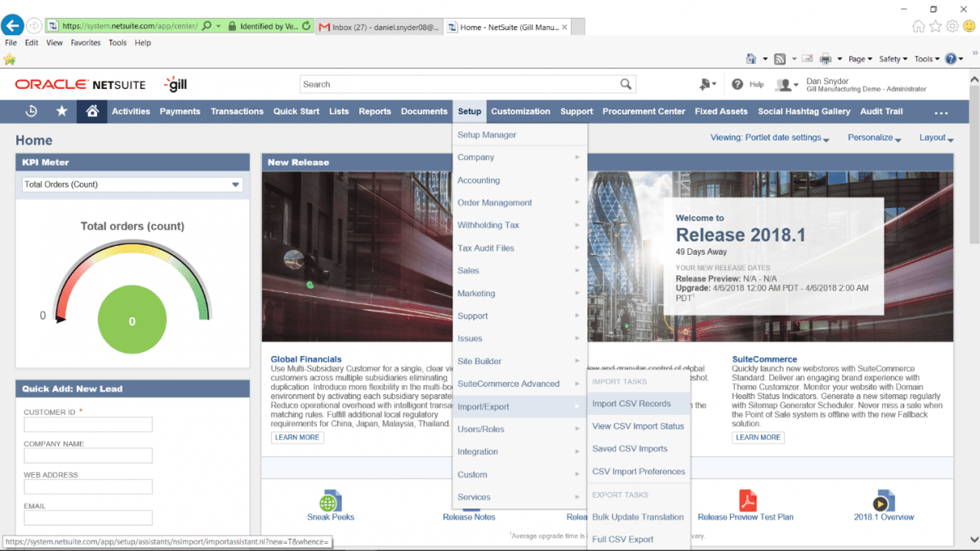Open the Shortcuts star icon
This screenshot has height=551, width=980.
tap(61, 111)
